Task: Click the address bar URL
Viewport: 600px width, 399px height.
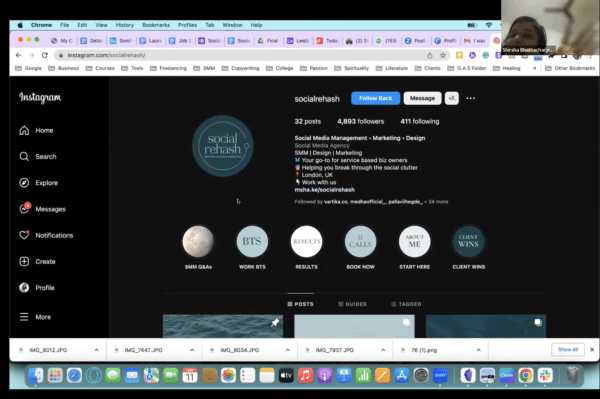Action: tap(106, 55)
